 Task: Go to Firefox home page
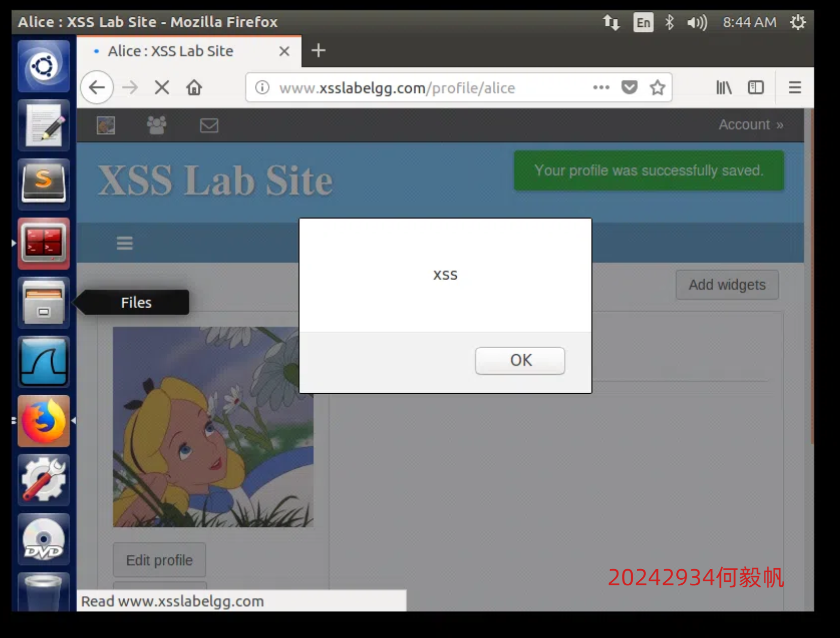[194, 88]
